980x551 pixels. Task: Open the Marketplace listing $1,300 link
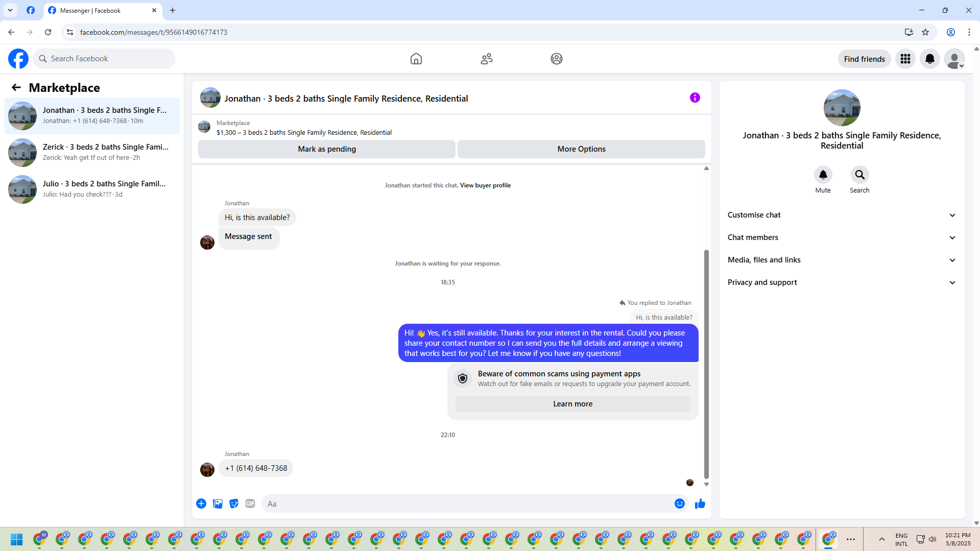[x=304, y=132]
